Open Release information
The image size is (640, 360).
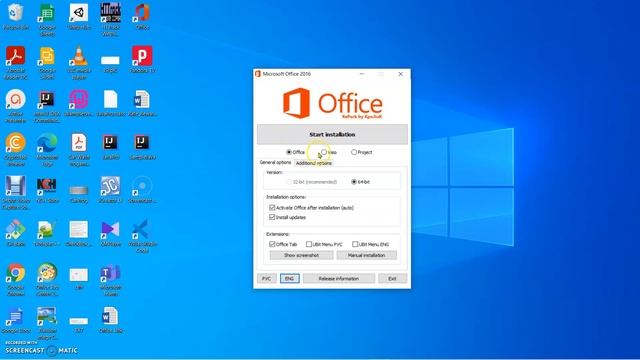tap(338, 278)
